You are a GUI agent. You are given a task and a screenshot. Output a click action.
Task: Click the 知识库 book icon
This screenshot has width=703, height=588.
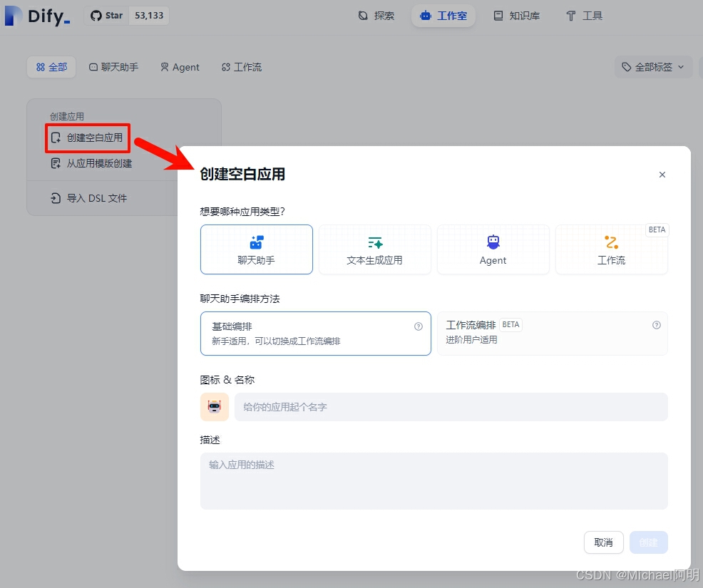tap(498, 16)
